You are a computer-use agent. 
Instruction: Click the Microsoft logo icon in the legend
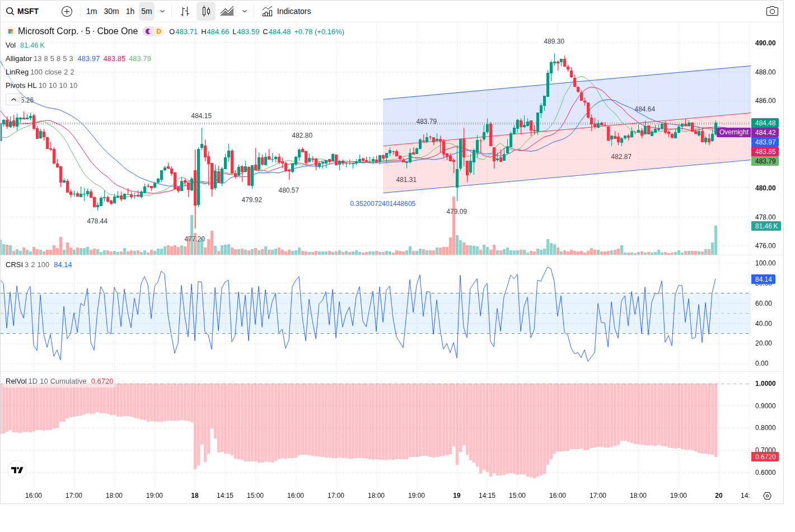point(11,31)
